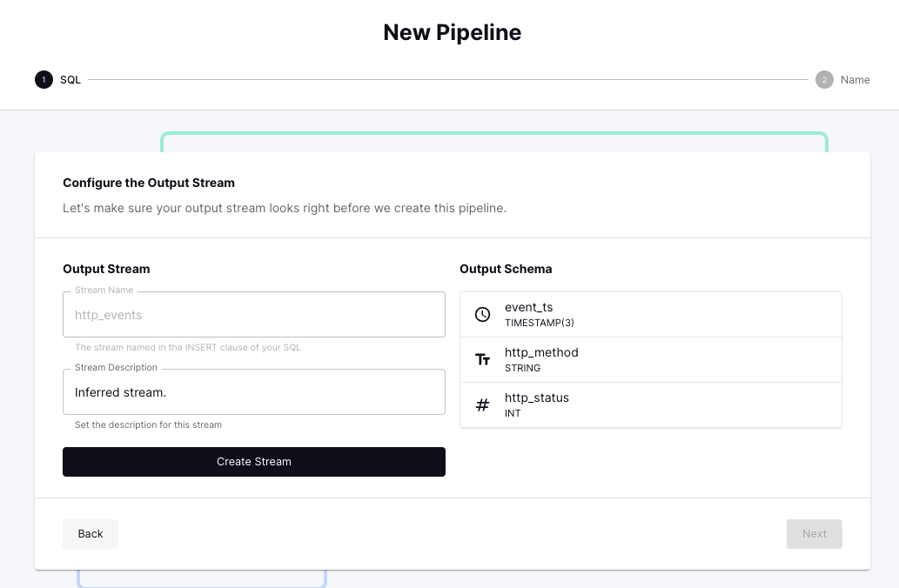The height and width of the screenshot is (588, 899).
Task: Click the INT type label
Action: click(x=513, y=413)
